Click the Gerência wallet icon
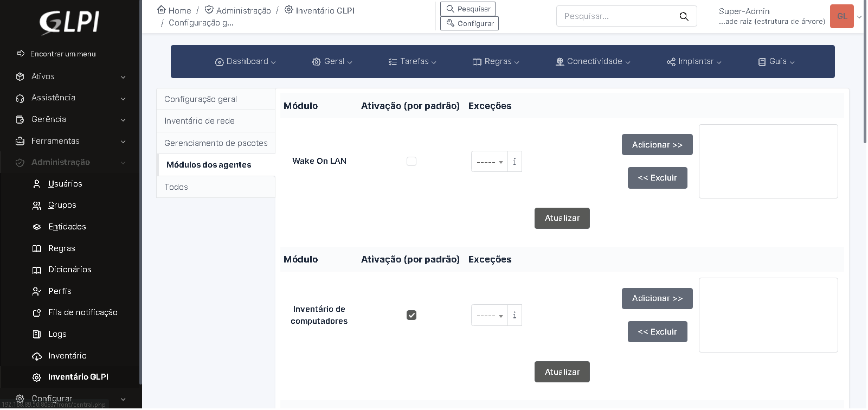 click(x=20, y=119)
